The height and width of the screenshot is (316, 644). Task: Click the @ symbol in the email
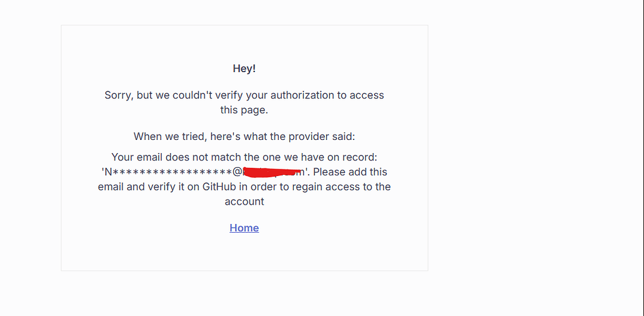(237, 172)
